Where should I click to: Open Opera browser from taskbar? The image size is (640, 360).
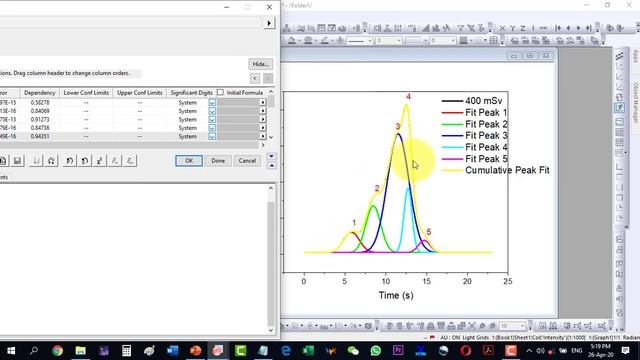[x=466, y=351]
